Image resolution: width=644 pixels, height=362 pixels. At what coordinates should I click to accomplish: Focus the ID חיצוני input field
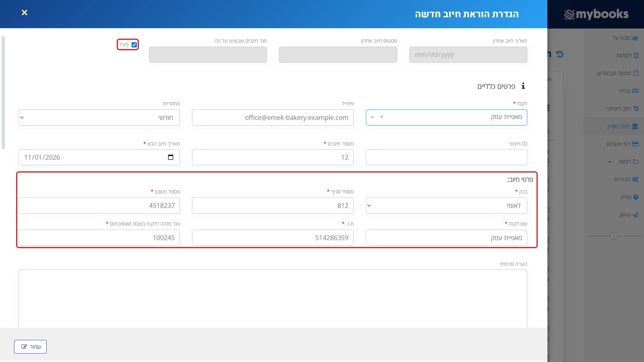pyautogui.click(x=446, y=157)
